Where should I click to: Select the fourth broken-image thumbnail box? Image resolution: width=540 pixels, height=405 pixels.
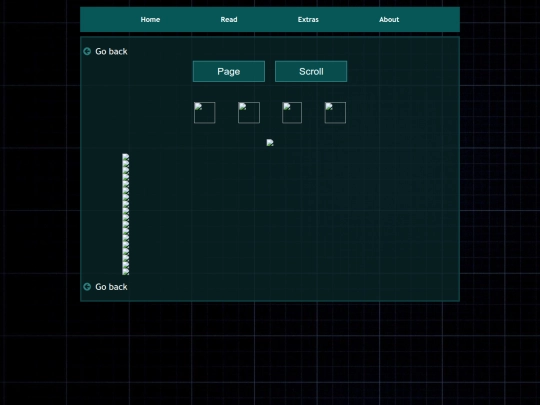[335, 113]
